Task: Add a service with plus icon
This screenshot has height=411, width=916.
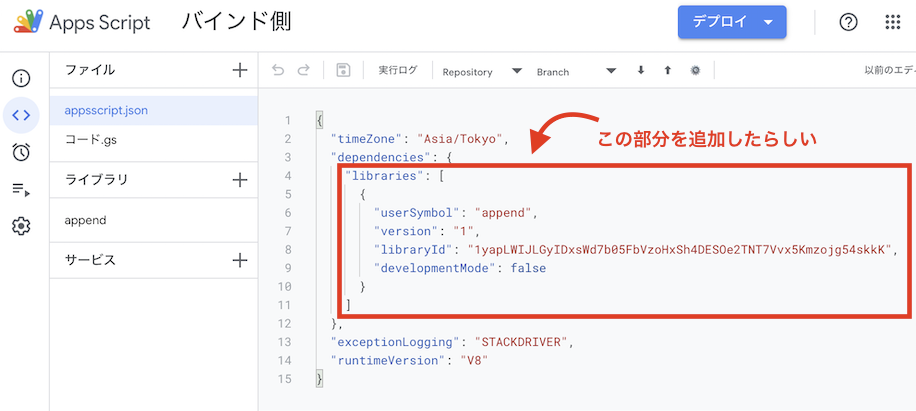Action: pyautogui.click(x=240, y=260)
